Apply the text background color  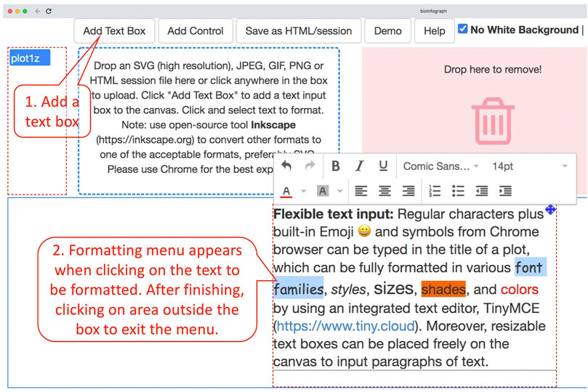(x=322, y=192)
